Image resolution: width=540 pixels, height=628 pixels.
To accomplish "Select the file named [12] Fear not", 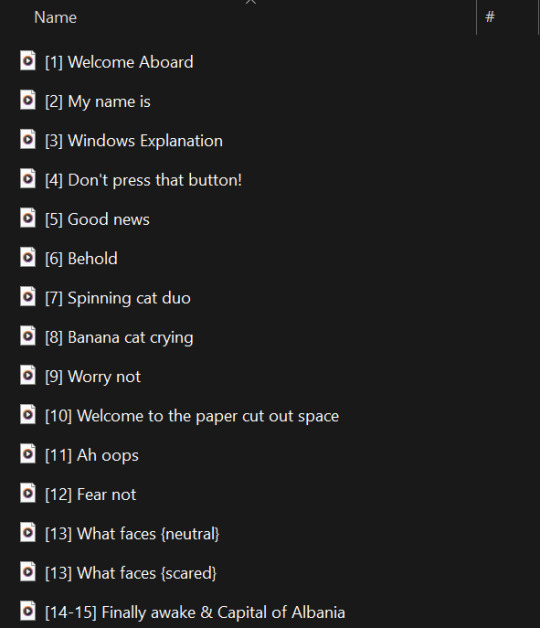I will coord(91,495).
